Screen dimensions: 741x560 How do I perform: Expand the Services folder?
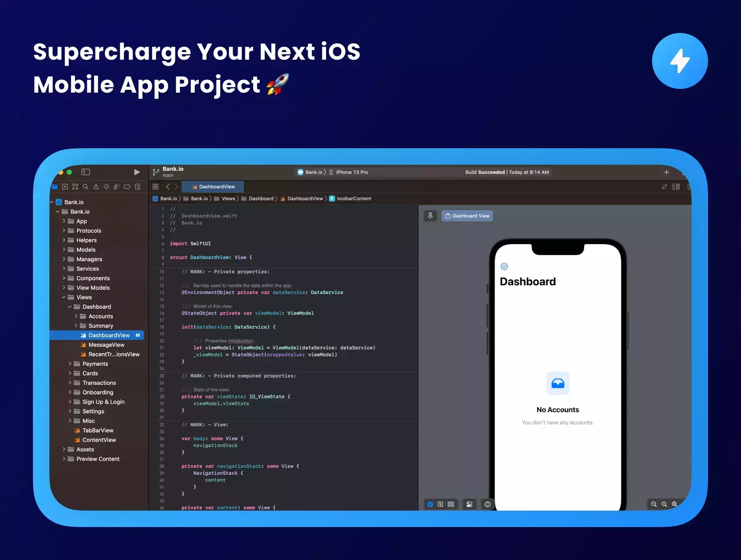pyautogui.click(x=64, y=268)
